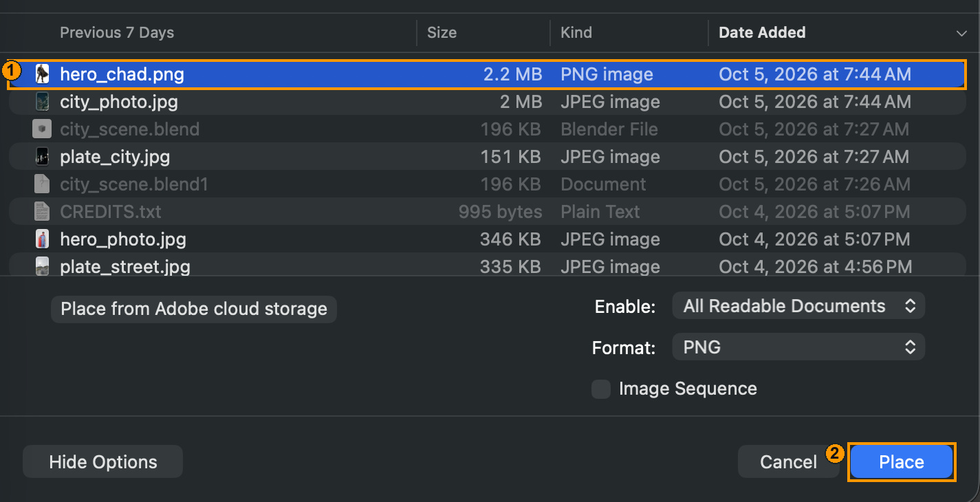Sort files by the Kind column
Image resolution: width=980 pixels, height=502 pixels.
(576, 32)
